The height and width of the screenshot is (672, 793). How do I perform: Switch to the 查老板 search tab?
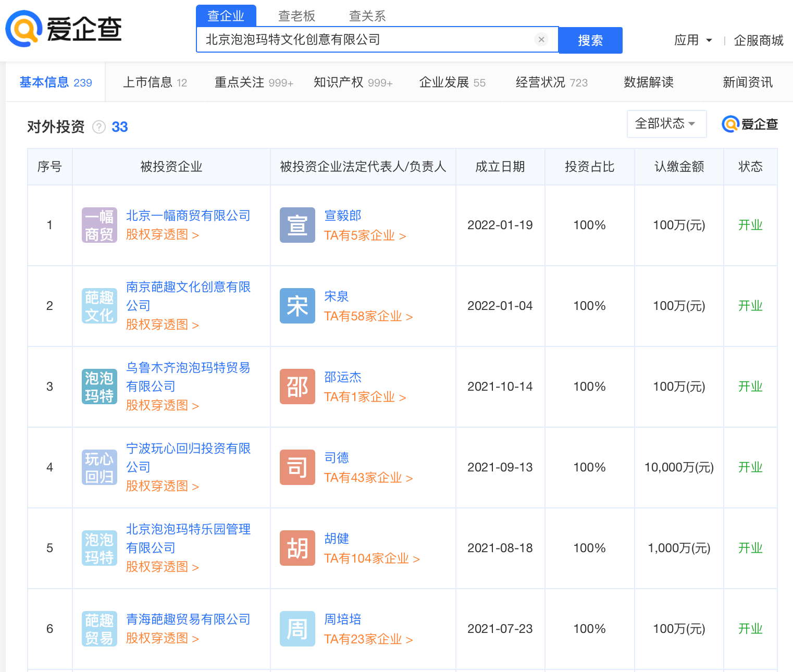[x=297, y=16]
